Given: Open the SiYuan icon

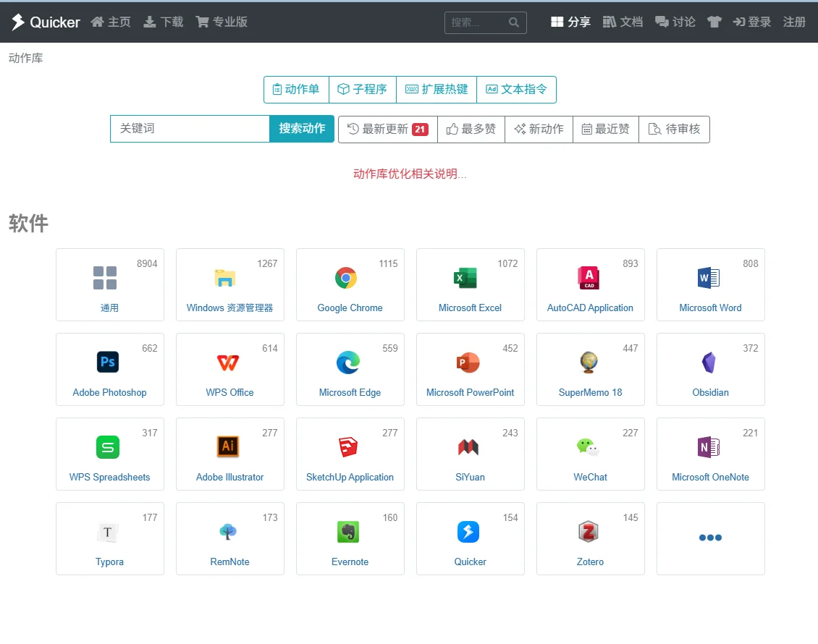Looking at the screenshot, I should click(468, 447).
